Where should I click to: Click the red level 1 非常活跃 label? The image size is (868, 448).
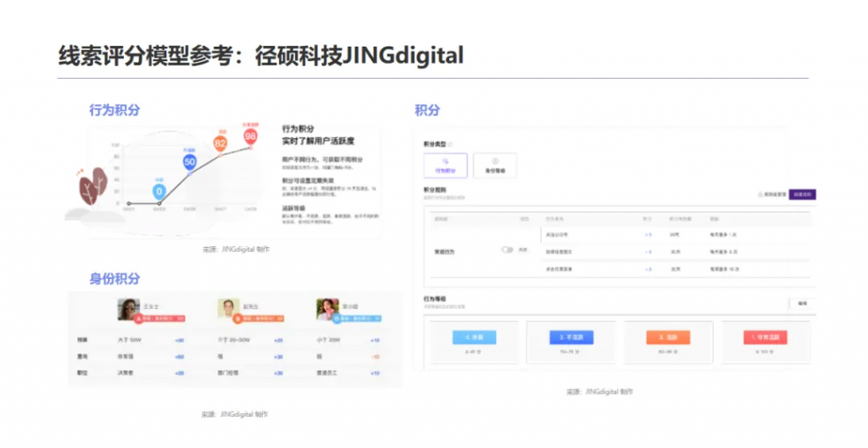point(766,337)
